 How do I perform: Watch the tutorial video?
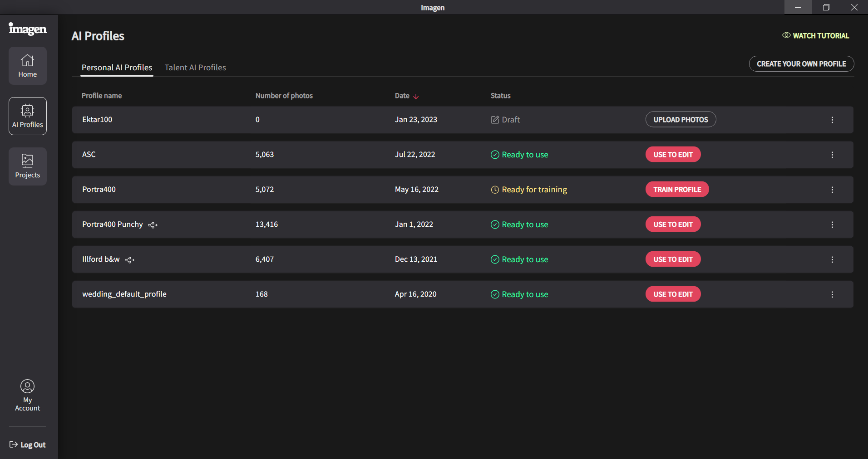[x=816, y=36]
